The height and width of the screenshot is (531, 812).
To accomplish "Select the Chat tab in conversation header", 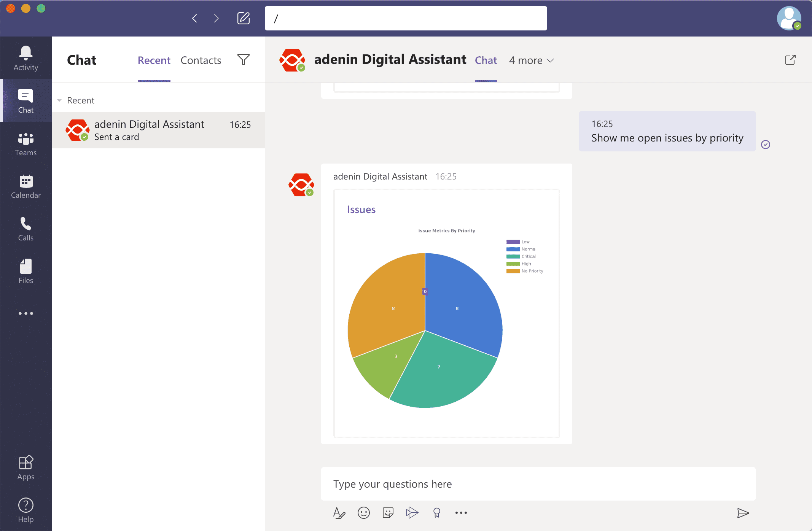I will coord(486,60).
